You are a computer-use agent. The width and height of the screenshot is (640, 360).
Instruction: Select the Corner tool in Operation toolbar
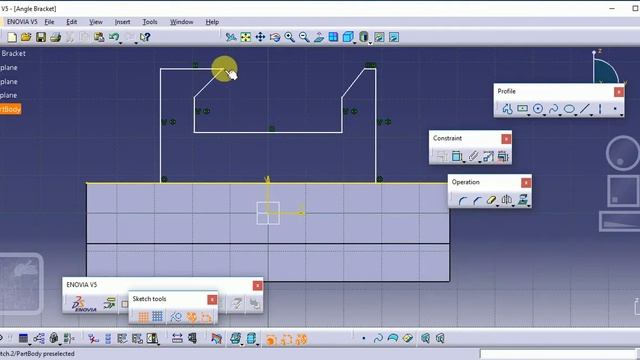point(462,200)
